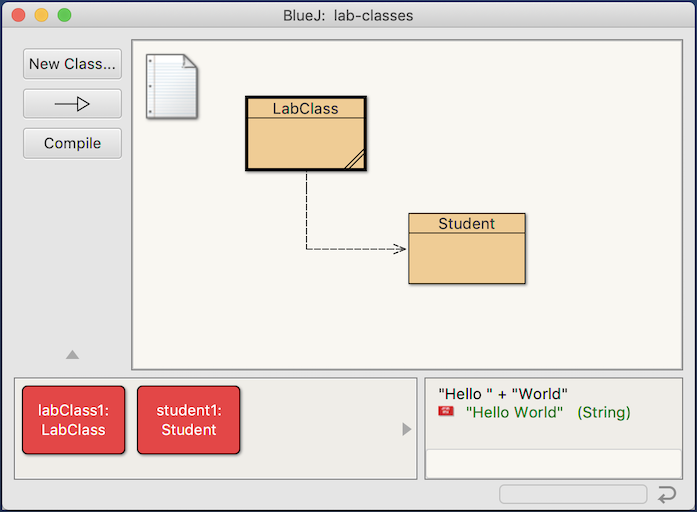
Task: Collapse the team panel with the up triangle
Action: click(72, 354)
